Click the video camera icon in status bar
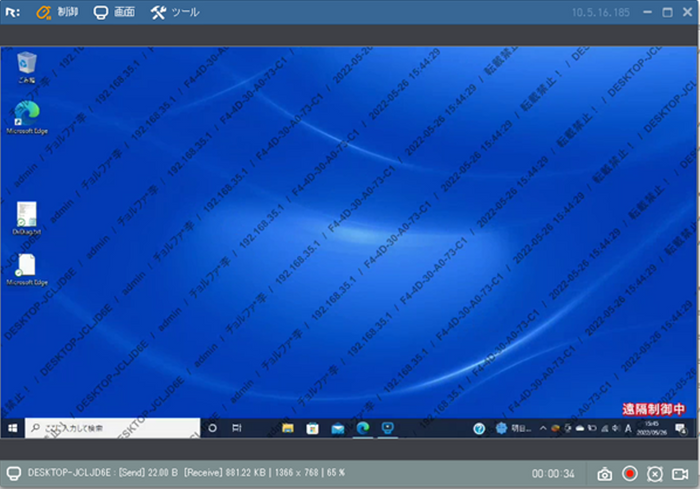Viewport: 700px width, 489px height. (x=680, y=474)
